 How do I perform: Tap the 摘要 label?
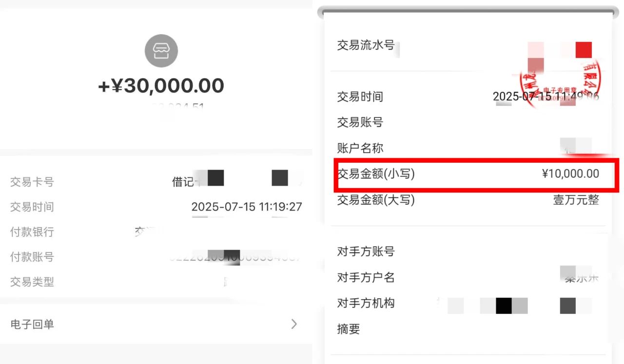pos(349,329)
